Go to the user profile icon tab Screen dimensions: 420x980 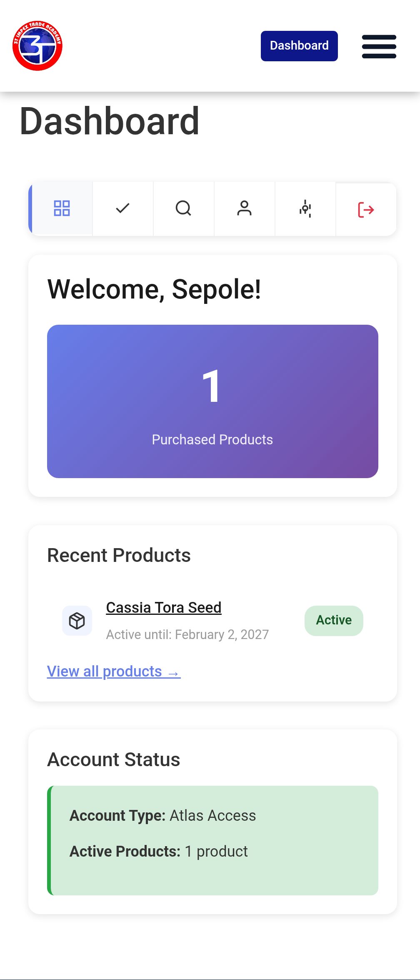244,208
